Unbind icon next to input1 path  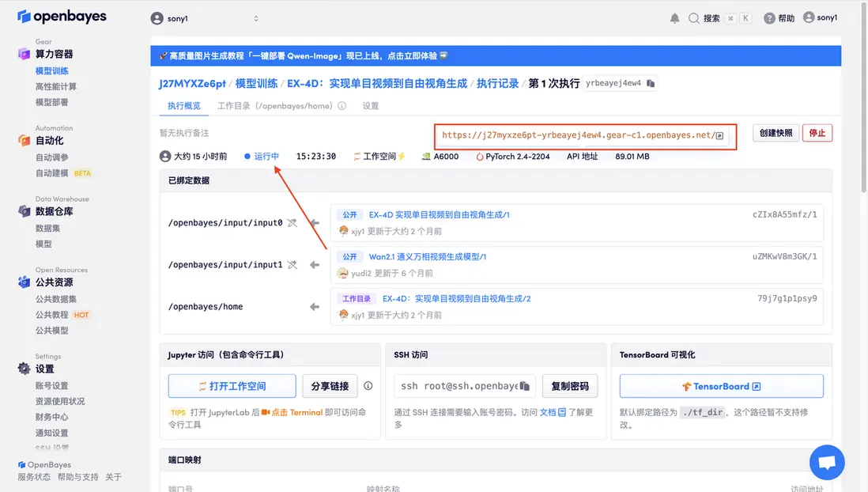[x=292, y=265]
